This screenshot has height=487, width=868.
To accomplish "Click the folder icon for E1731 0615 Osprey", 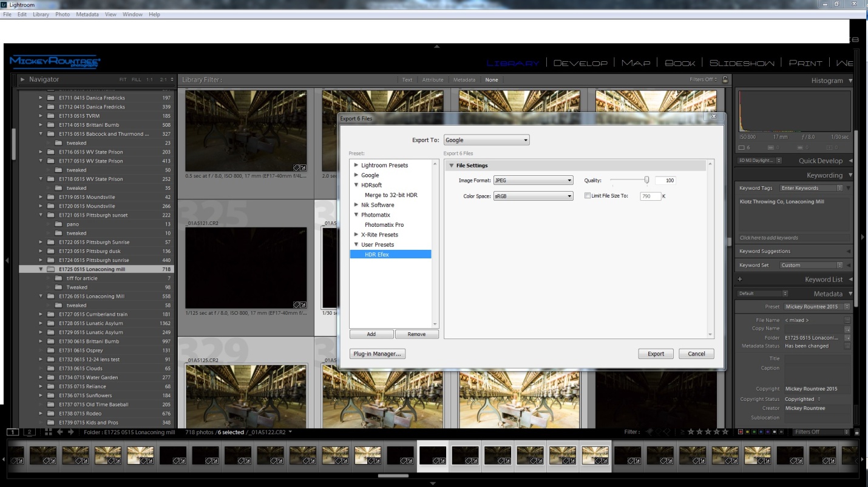I will pos(51,351).
